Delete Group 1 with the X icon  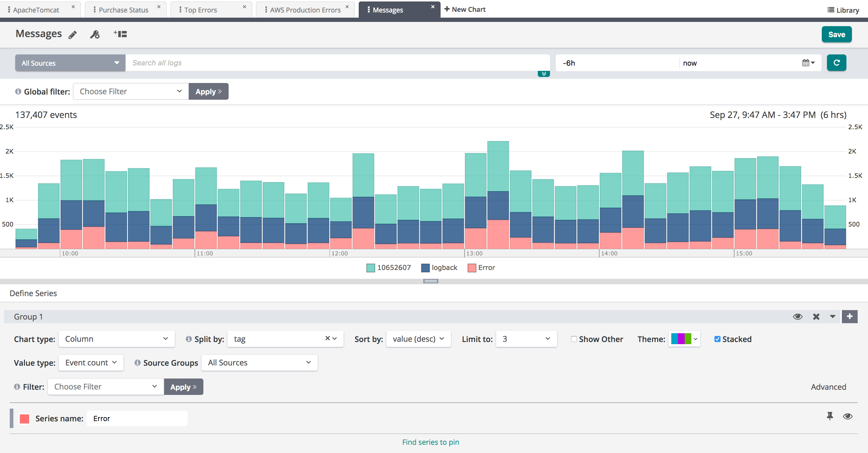tap(816, 316)
